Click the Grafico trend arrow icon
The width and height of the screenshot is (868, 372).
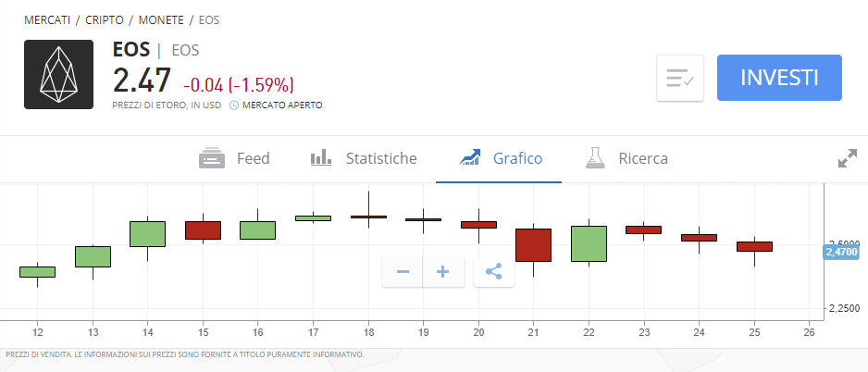(470, 158)
